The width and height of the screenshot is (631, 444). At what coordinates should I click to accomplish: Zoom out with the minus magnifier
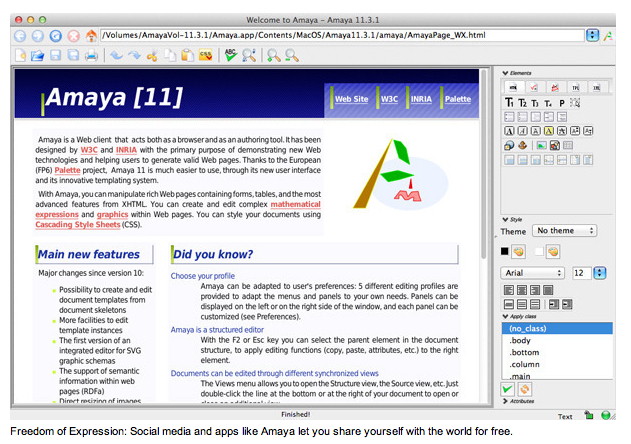coord(292,55)
